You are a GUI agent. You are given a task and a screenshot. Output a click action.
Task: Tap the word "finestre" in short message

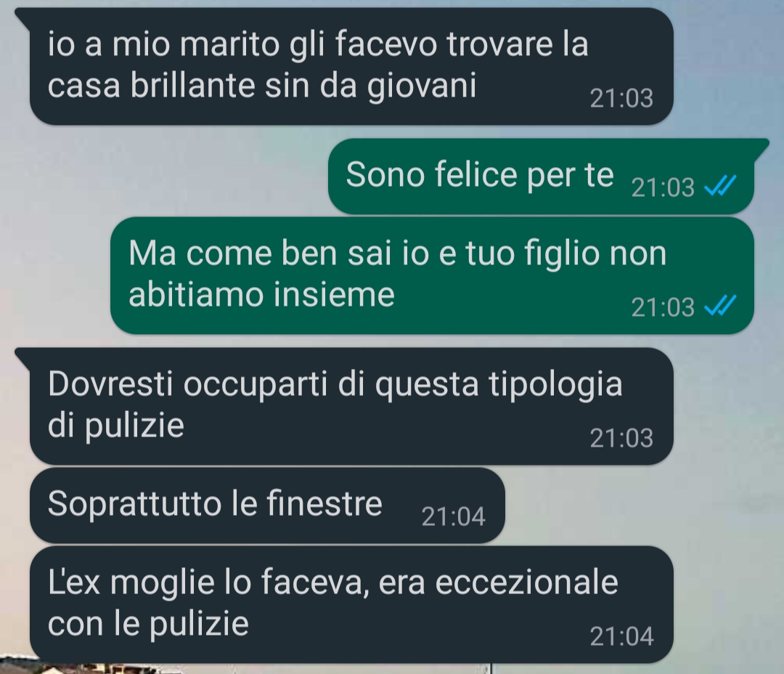click(324, 503)
